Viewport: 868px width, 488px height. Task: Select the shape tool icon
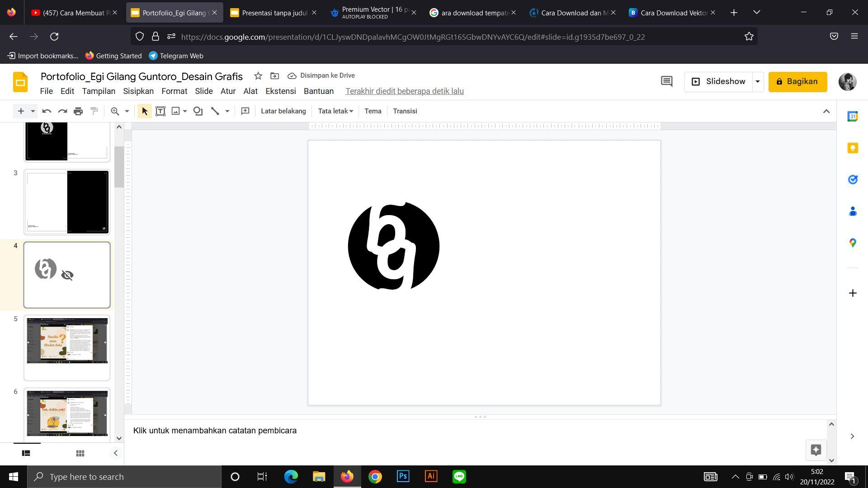coord(198,111)
